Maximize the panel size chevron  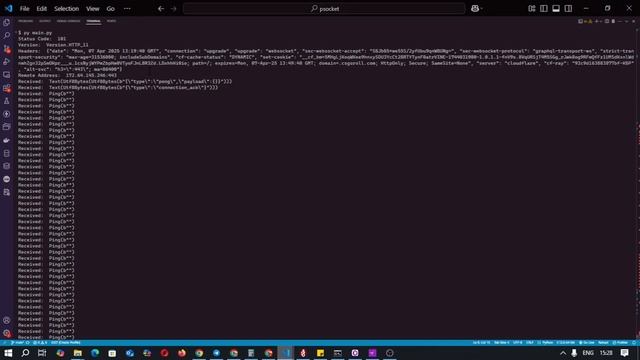point(627,21)
